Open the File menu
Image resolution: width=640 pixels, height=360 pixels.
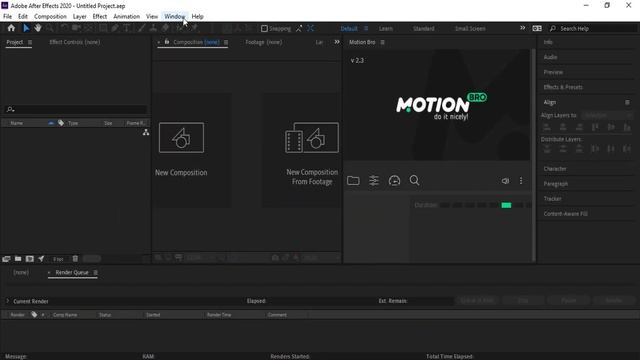pyautogui.click(x=7, y=16)
